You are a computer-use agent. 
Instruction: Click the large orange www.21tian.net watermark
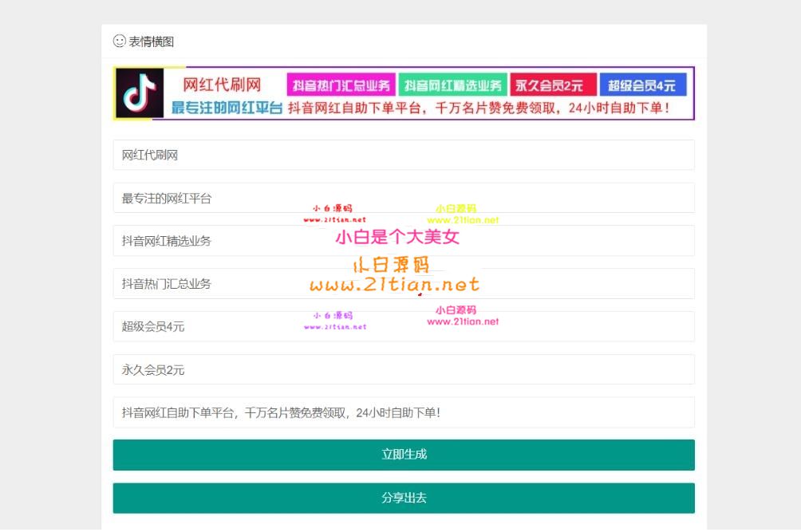coord(394,285)
